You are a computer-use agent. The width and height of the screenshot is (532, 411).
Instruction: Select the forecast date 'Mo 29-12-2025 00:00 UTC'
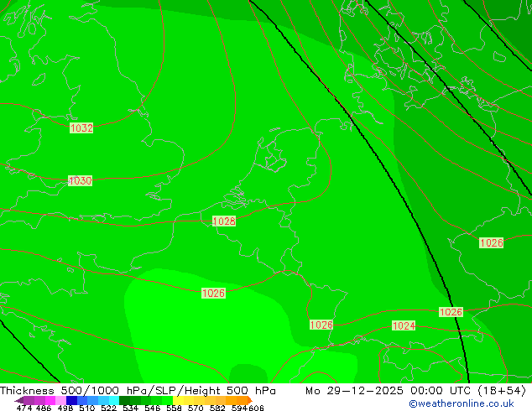389,391
